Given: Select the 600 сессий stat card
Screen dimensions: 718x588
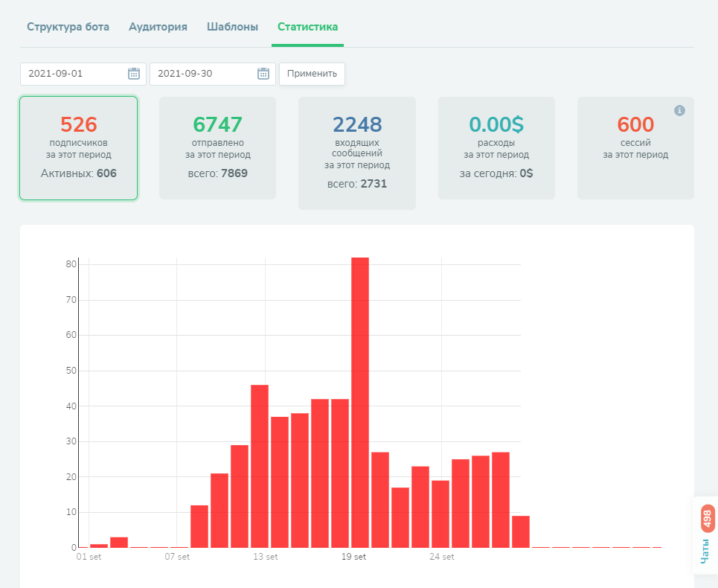Looking at the screenshot, I should 635,148.
